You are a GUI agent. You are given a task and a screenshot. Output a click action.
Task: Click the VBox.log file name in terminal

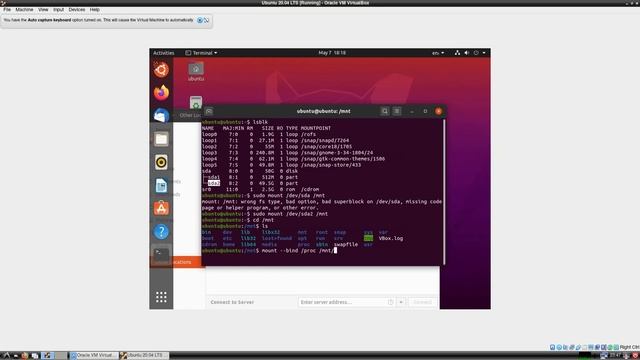(391, 238)
